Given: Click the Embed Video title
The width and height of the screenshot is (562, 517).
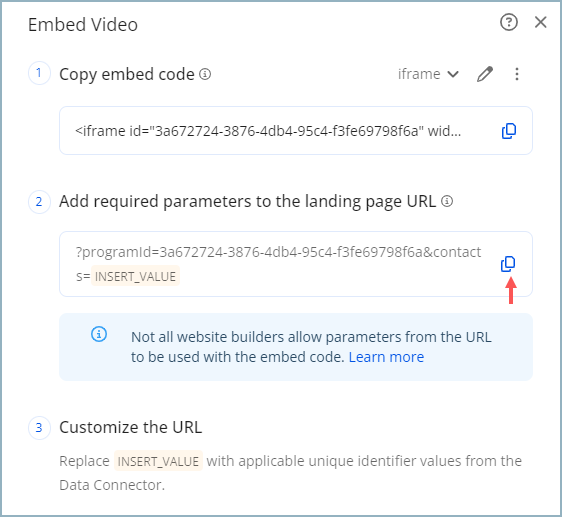Looking at the screenshot, I should pyautogui.click(x=83, y=25).
